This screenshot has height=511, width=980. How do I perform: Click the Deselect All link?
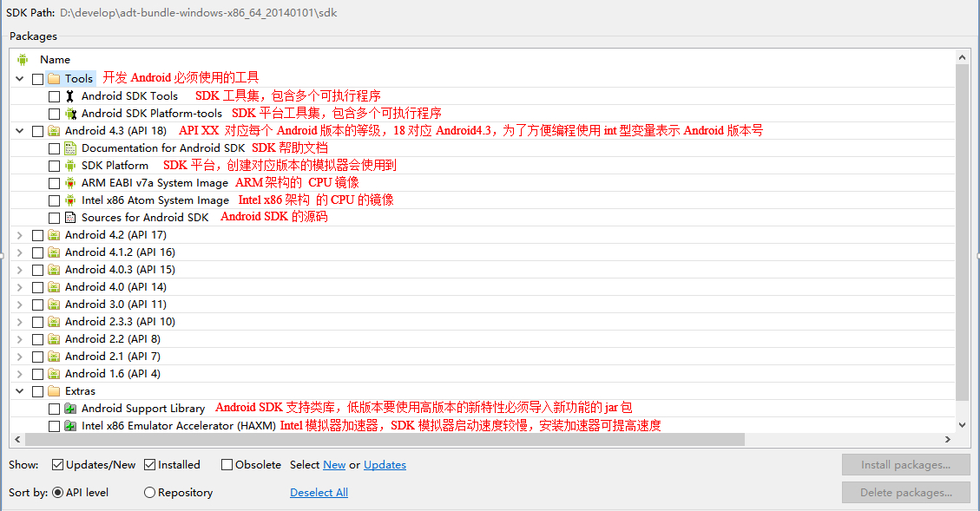319,492
